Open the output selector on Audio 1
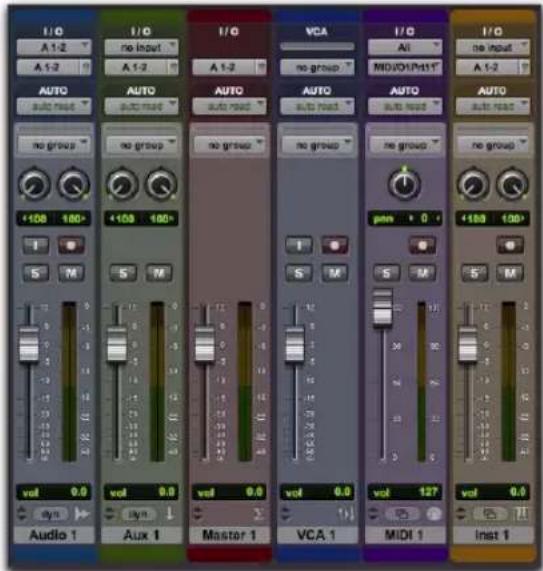Viewport: 543px width, 571px height. (54, 67)
